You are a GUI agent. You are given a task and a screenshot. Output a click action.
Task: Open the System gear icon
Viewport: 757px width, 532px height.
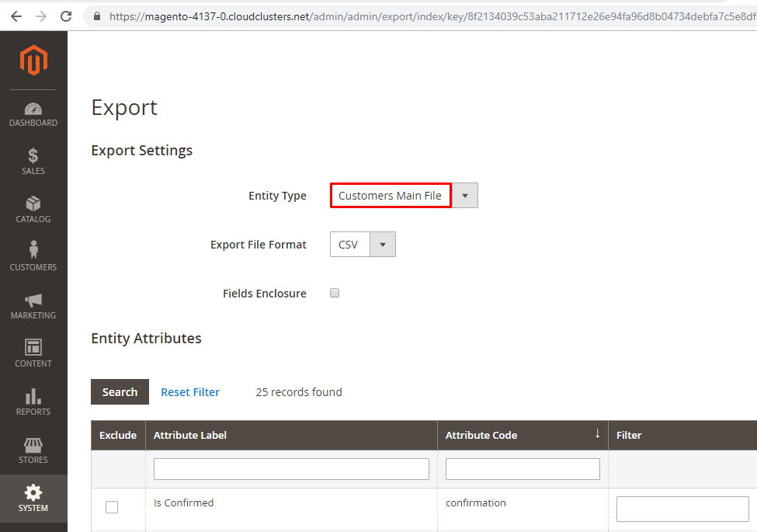coord(33,492)
